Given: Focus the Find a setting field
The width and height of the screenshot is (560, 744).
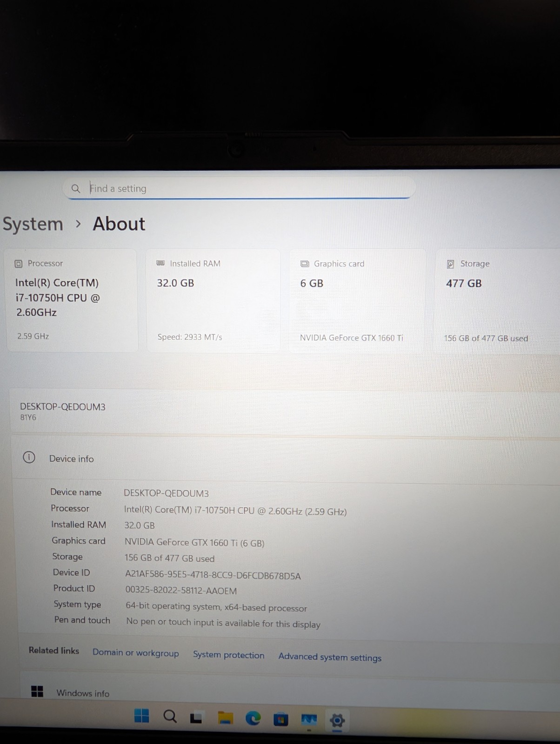Looking at the screenshot, I should [x=240, y=188].
